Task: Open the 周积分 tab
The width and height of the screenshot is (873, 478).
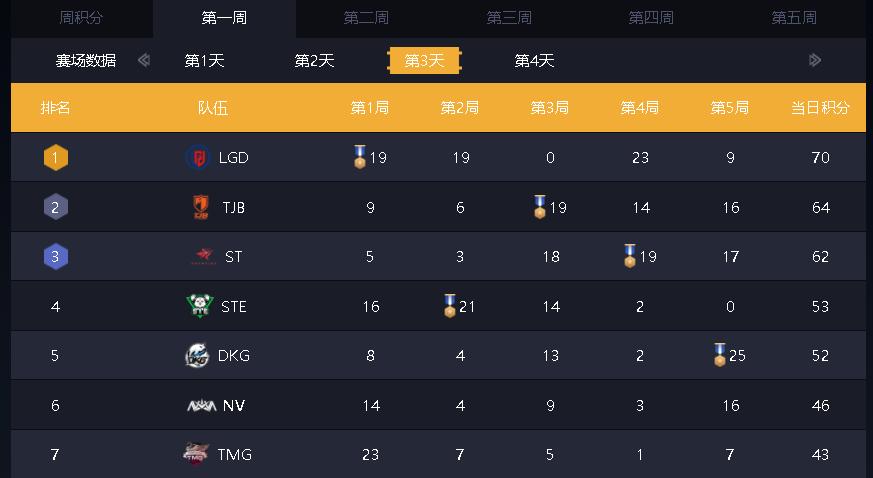Action: pyautogui.click(x=81, y=18)
